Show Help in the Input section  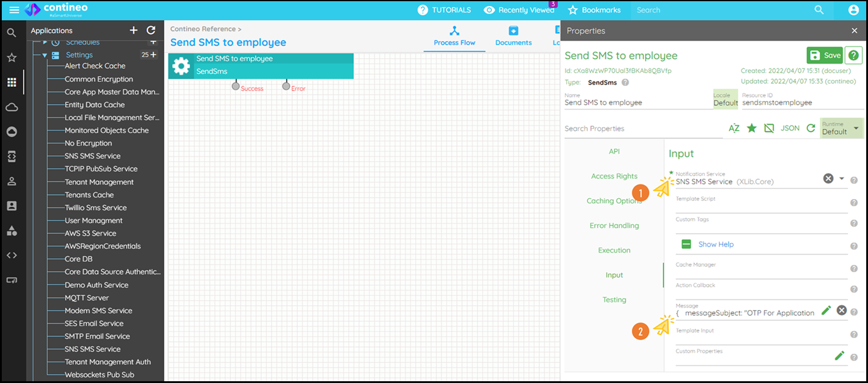pyautogui.click(x=716, y=244)
